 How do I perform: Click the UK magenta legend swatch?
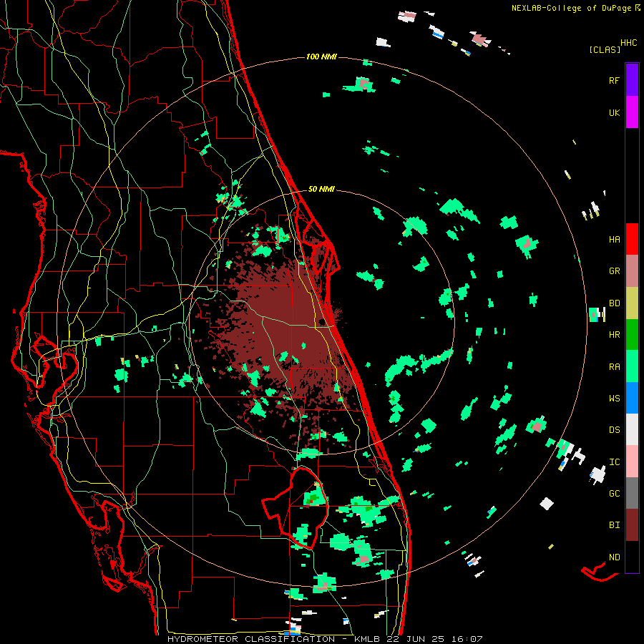(x=632, y=112)
